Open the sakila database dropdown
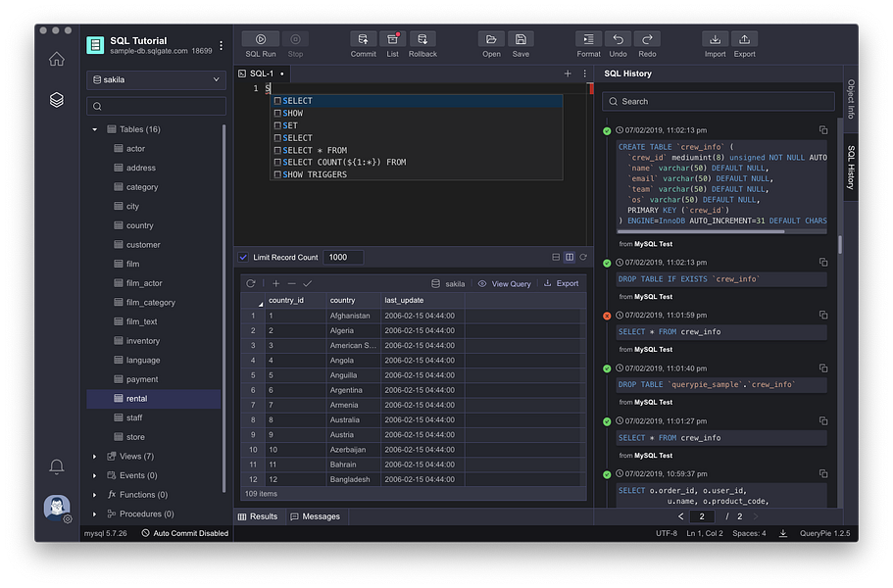 [x=156, y=79]
